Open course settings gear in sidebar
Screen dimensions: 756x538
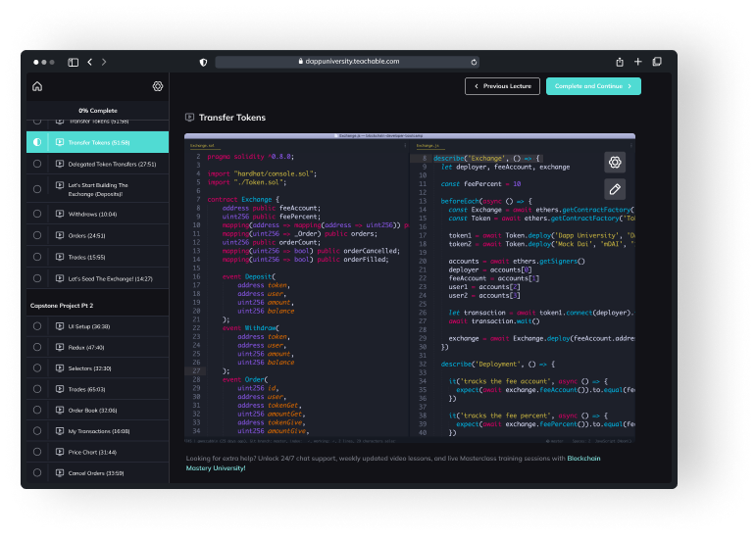point(158,86)
